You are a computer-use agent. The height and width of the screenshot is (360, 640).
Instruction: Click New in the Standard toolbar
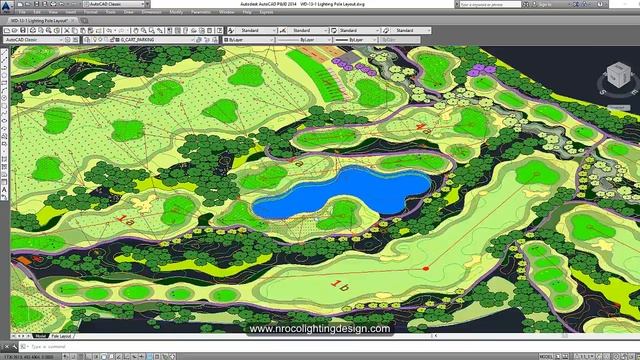click(7, 31)
